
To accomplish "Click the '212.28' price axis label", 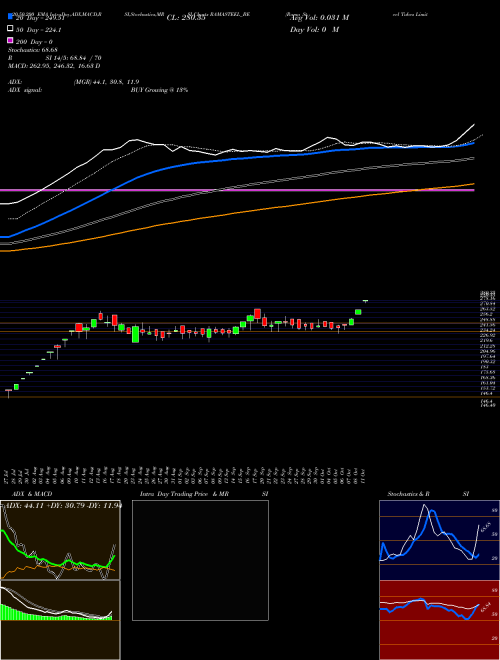I will [x=488, y=346].
